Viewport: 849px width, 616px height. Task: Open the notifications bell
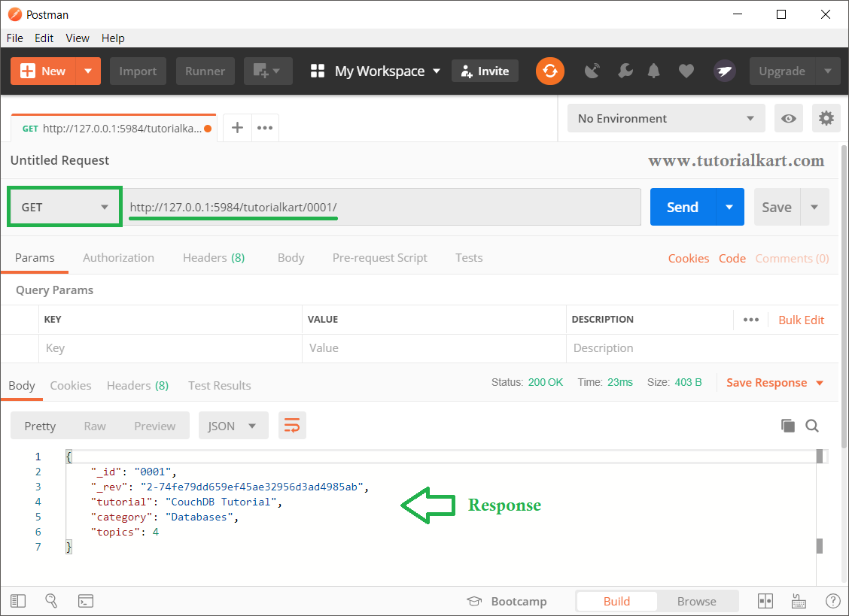click(x=654, y=71)
